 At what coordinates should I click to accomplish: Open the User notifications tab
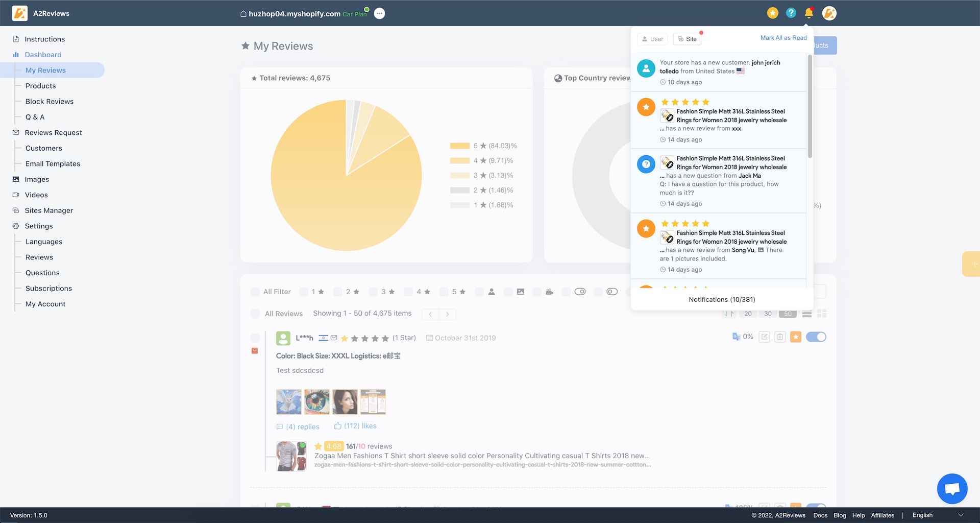tap(652, 39)
